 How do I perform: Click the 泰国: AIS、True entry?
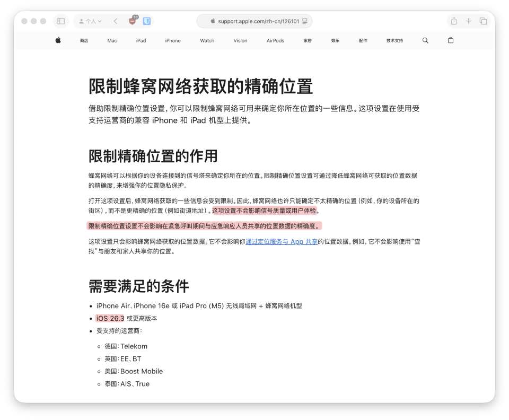coord(127,384)
